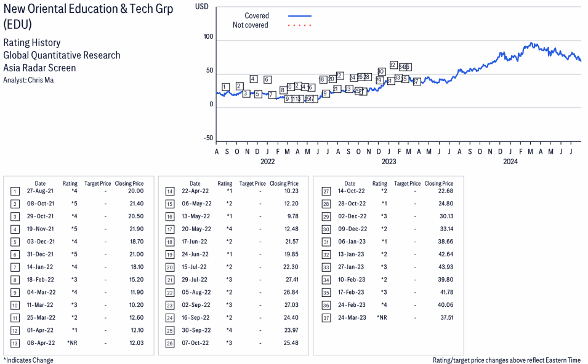Viewport: 588px width, 364px height.
Task: Click the 2024 year label on the x-axis
Action: click(510, 162)
